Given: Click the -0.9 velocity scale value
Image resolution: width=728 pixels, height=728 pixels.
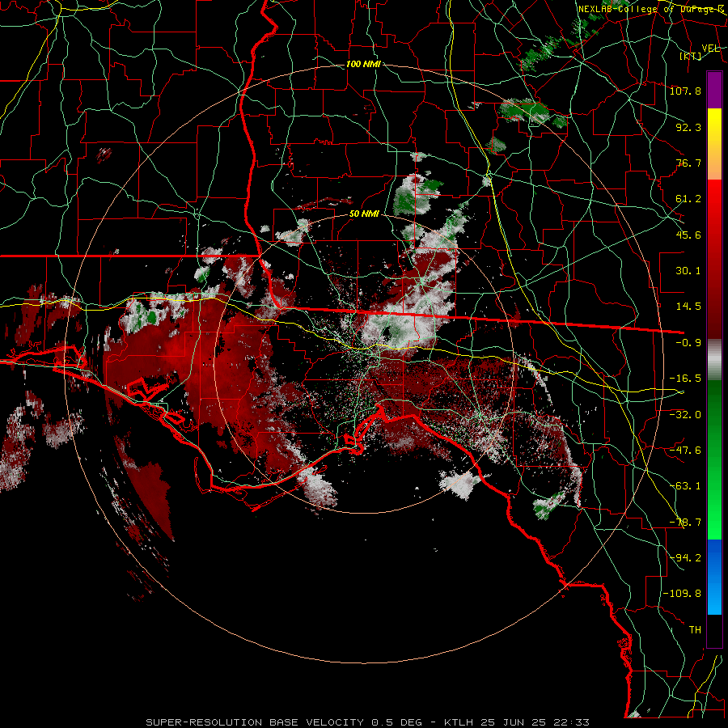Looking at the screenshot, I should coord(688,343).
